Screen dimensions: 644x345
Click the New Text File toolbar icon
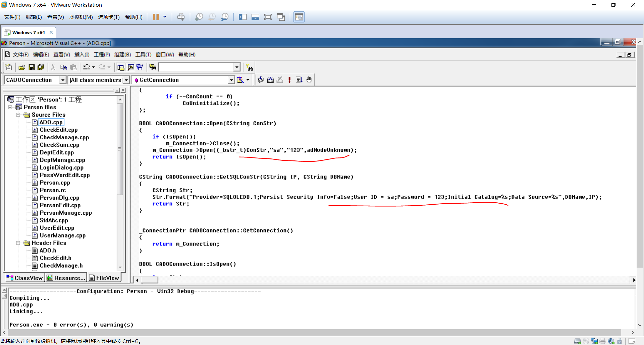(x=9, y=67)
